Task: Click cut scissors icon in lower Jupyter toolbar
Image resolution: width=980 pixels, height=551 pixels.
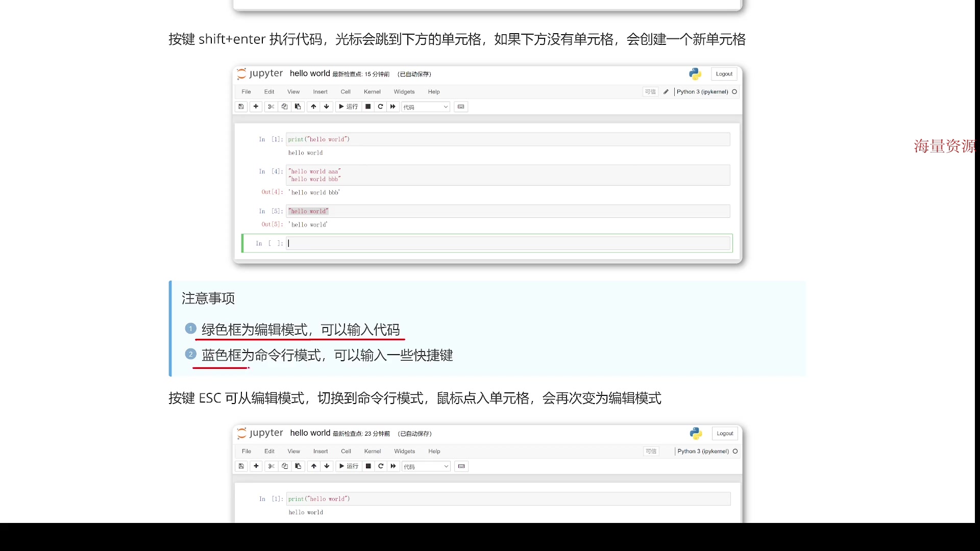Action: [272, 466]
